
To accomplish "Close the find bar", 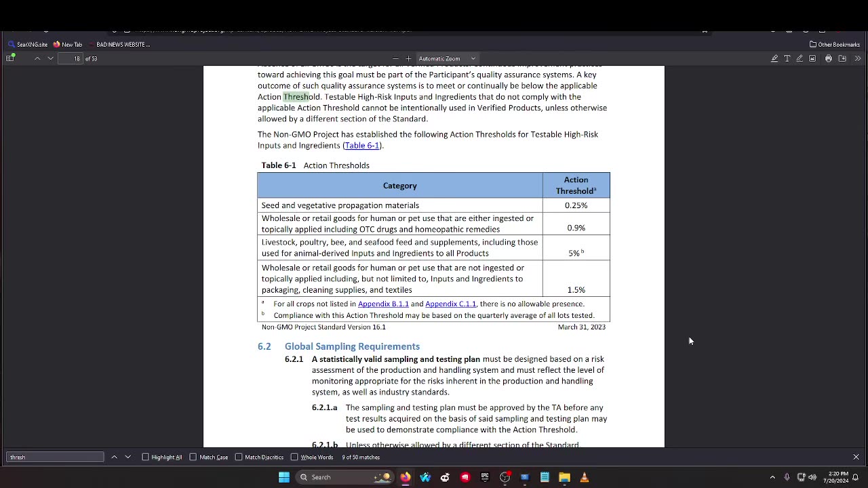I will pos(856,457).
